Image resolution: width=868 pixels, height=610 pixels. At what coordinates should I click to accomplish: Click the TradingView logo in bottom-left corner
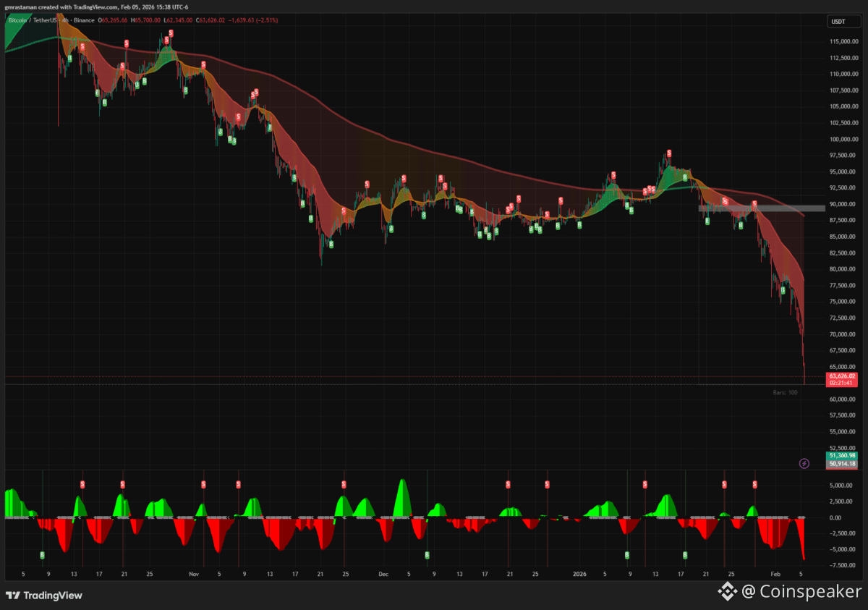[x=44, y=596]
